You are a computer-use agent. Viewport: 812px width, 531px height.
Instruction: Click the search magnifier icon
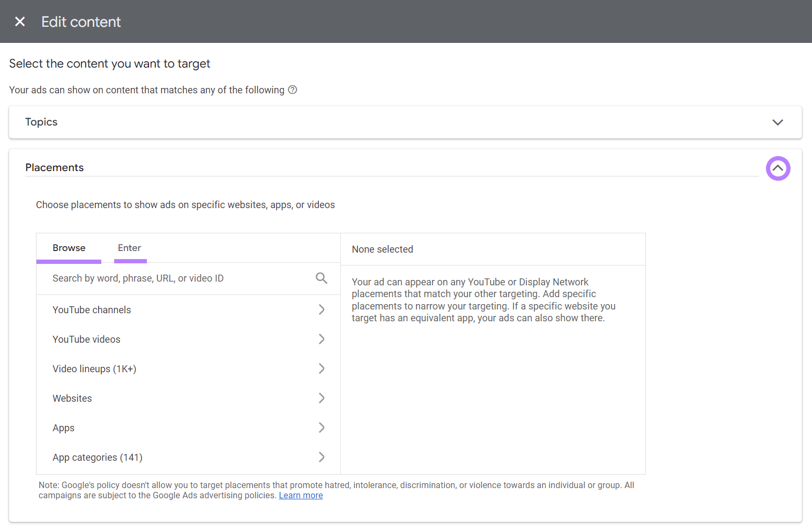click(x=321, y=278)
